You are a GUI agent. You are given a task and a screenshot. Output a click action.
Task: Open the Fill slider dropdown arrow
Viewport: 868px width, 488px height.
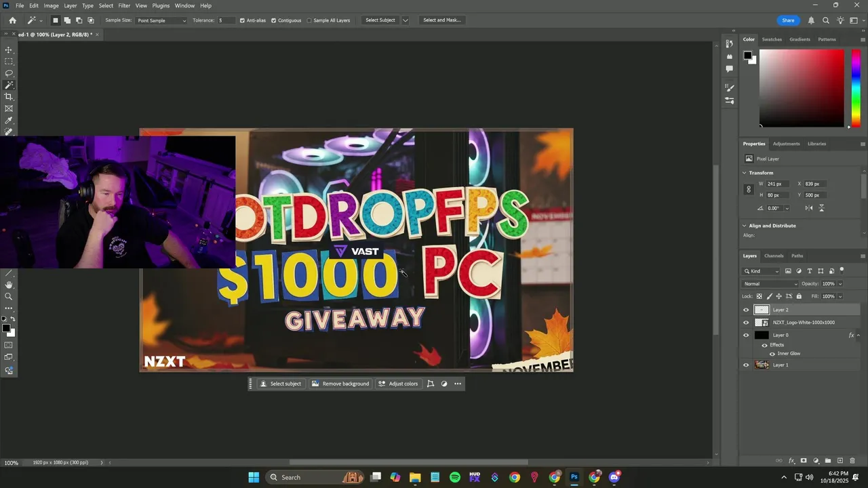[x=840, y=296]
